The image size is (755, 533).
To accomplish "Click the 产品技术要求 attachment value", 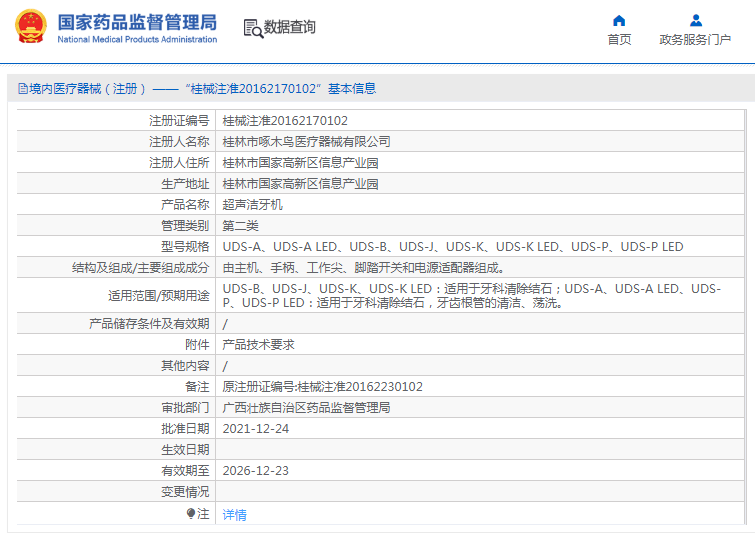I will pos(258,345).
